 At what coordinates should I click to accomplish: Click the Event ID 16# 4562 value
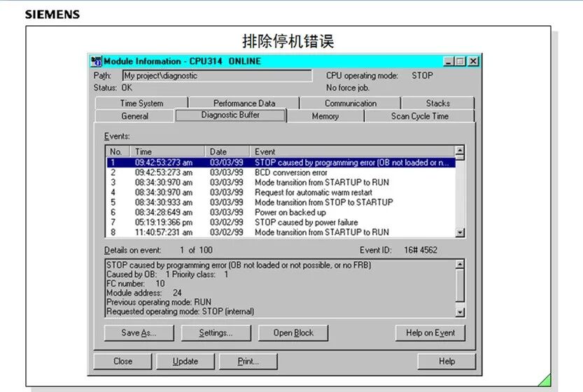point(421,250)
